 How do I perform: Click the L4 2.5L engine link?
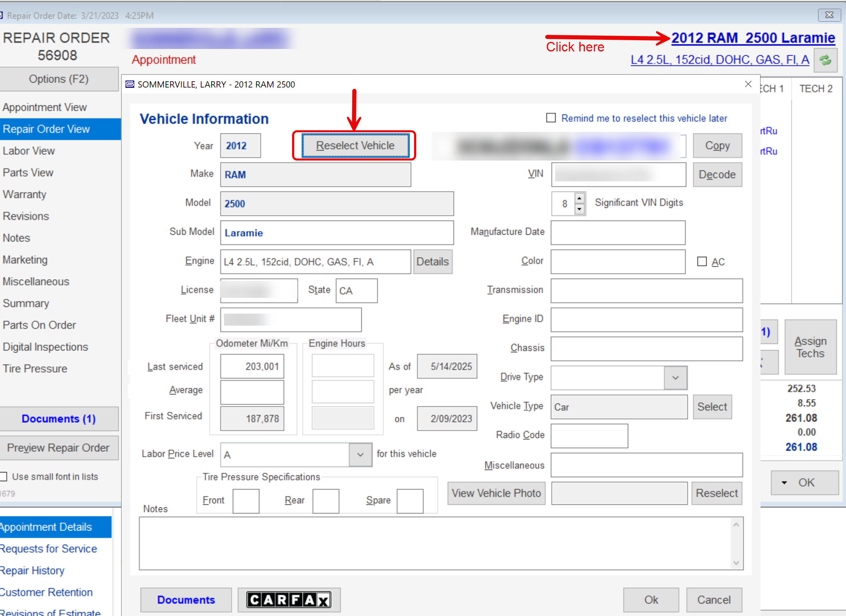point(720,60)
